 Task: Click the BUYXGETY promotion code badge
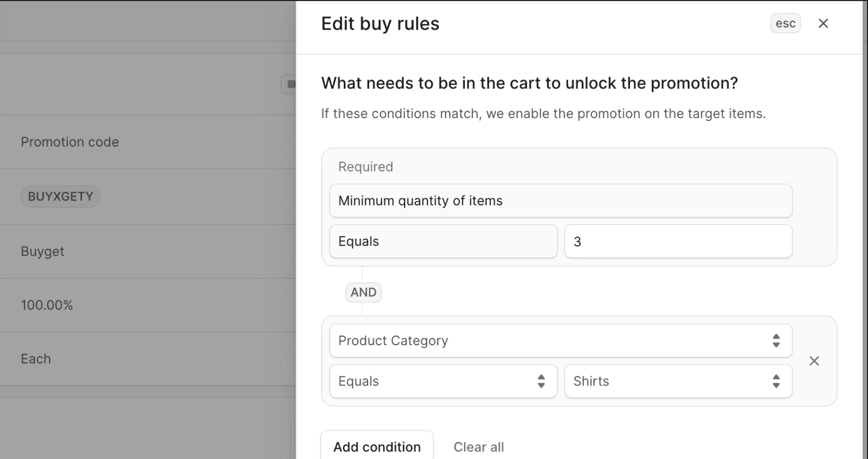click(x=60, y=196)
